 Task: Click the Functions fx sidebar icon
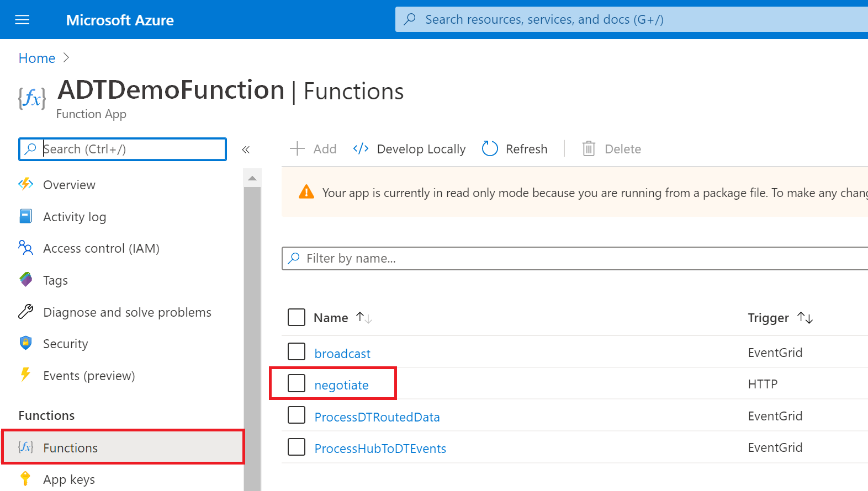[x=26, y=447]
